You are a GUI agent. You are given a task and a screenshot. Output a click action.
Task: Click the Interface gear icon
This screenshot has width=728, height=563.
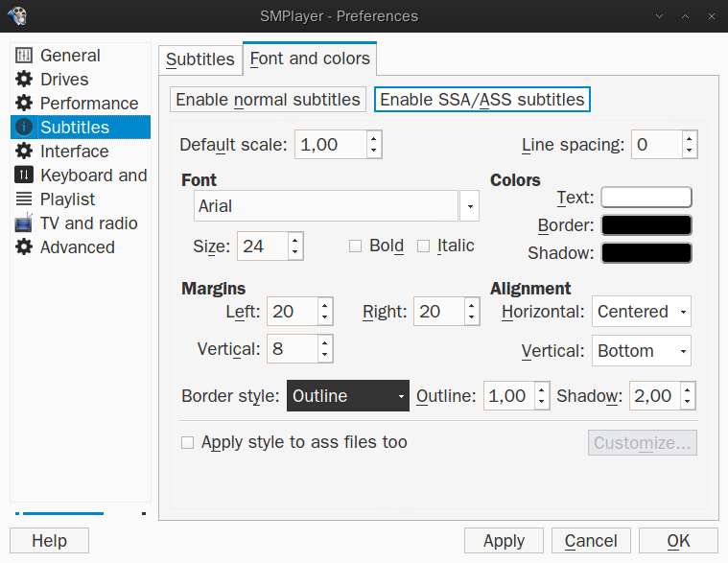[x=24, y=151]
